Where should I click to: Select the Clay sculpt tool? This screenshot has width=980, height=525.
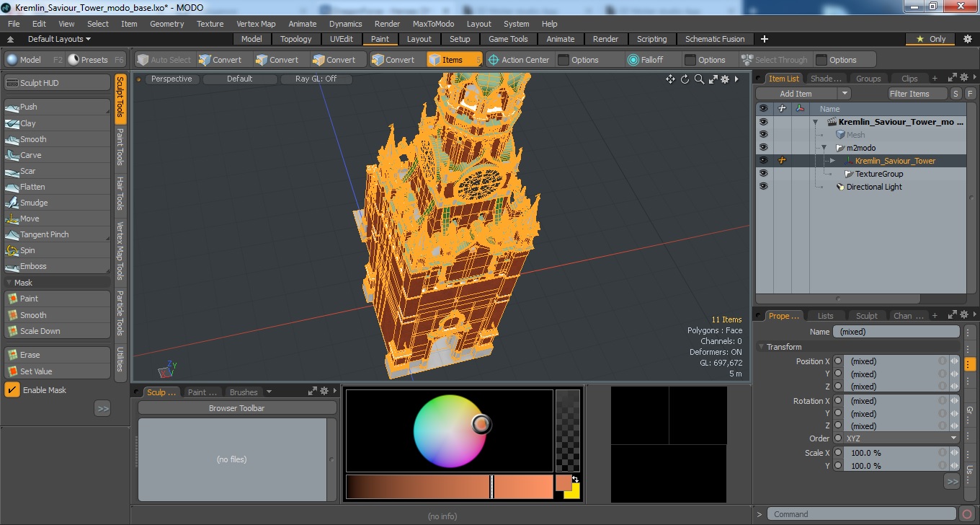click(57, 123)
